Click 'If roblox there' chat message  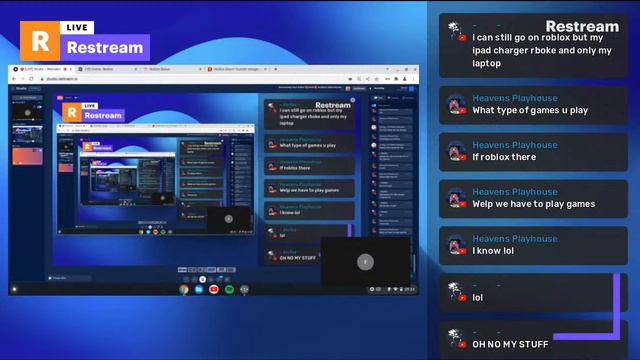coord(533,152)
